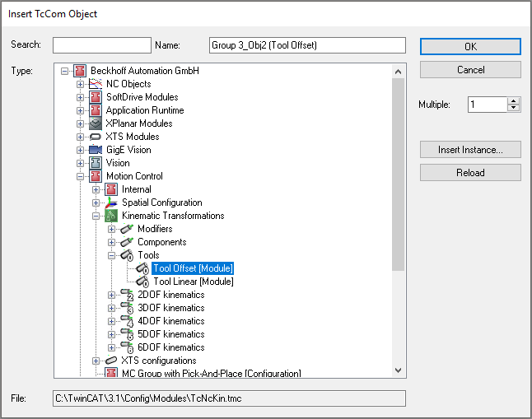Collapse the Kinematic Transformations node
The height and width of the screenshot is (419, 532).
coord(96,216)
